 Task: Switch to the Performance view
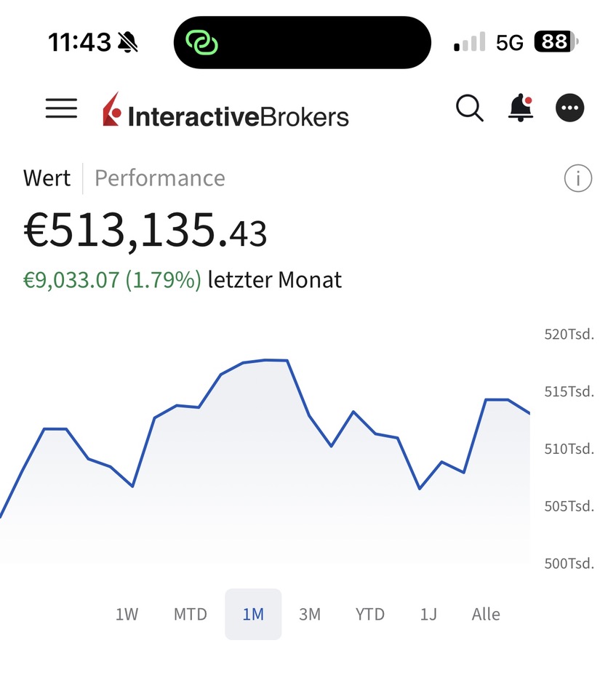(x=160, y=178)
